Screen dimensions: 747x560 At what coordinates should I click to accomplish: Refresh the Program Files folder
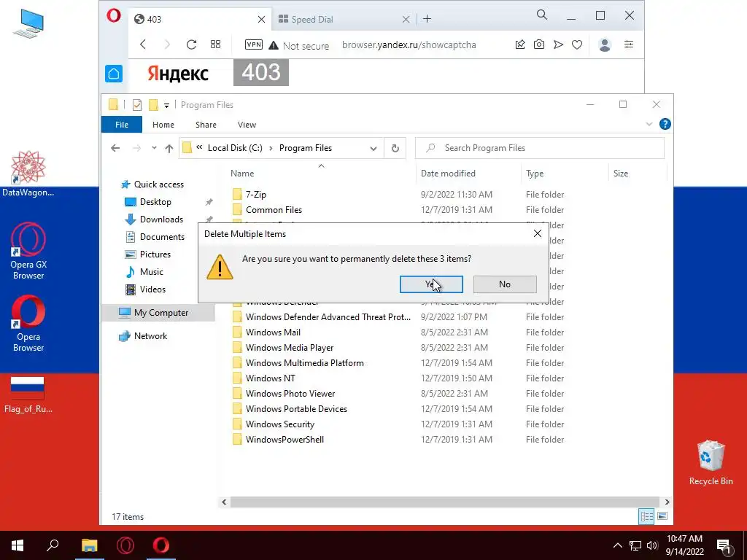coord(395,148)
